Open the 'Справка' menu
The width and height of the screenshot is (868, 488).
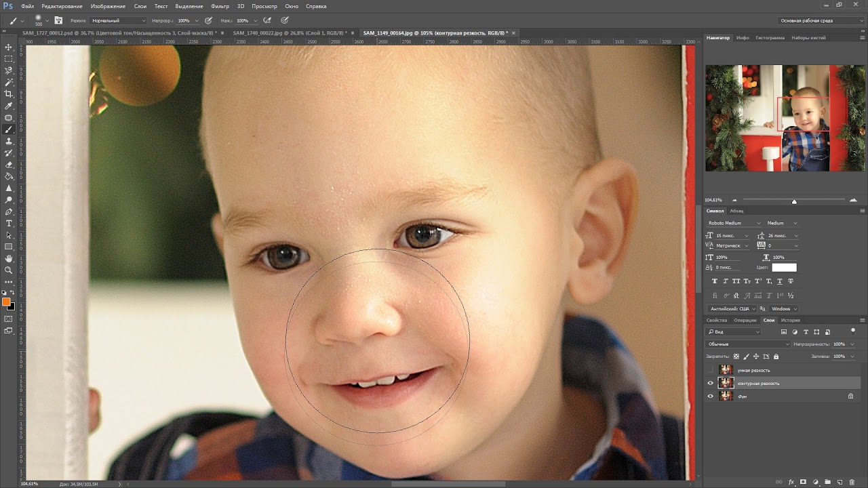coord(316,6)
